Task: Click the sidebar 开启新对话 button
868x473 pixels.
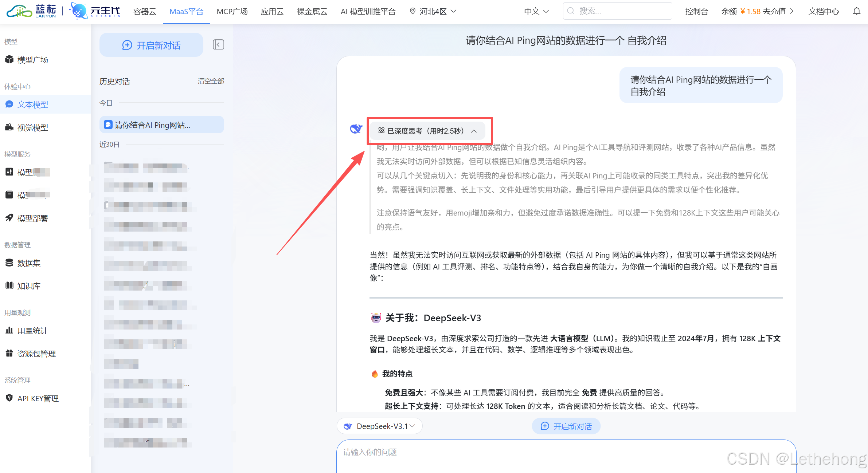Action: pyautogui.click(x=151, y=45)
